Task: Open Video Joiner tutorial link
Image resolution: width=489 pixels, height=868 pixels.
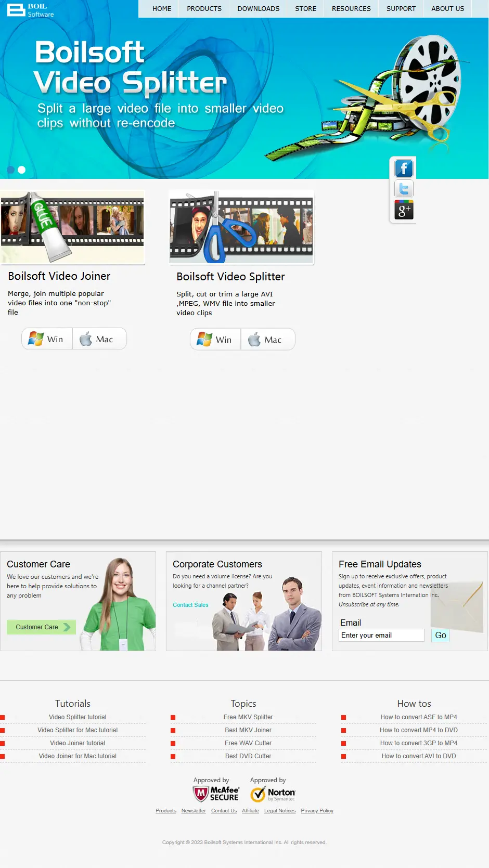Action: [78, 743]
